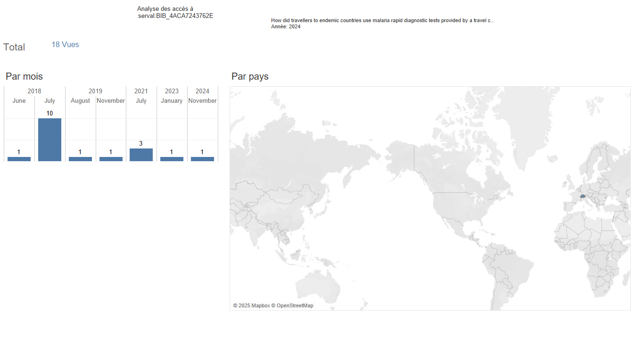Click the 'Total' label
The width and height of the screenshot is (644, 362).
pyautogui.click(x=14, y=47)
